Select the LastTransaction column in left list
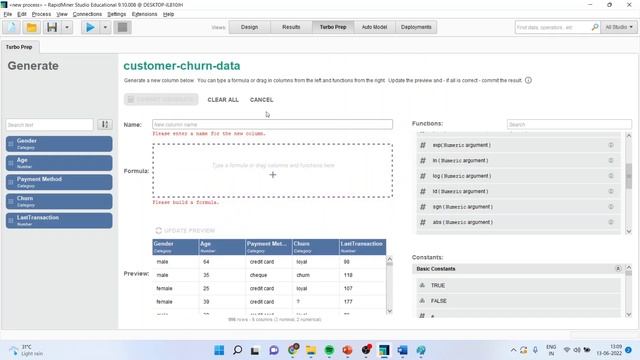This screenshot has height=360, width=640. (x=59, y=220)
